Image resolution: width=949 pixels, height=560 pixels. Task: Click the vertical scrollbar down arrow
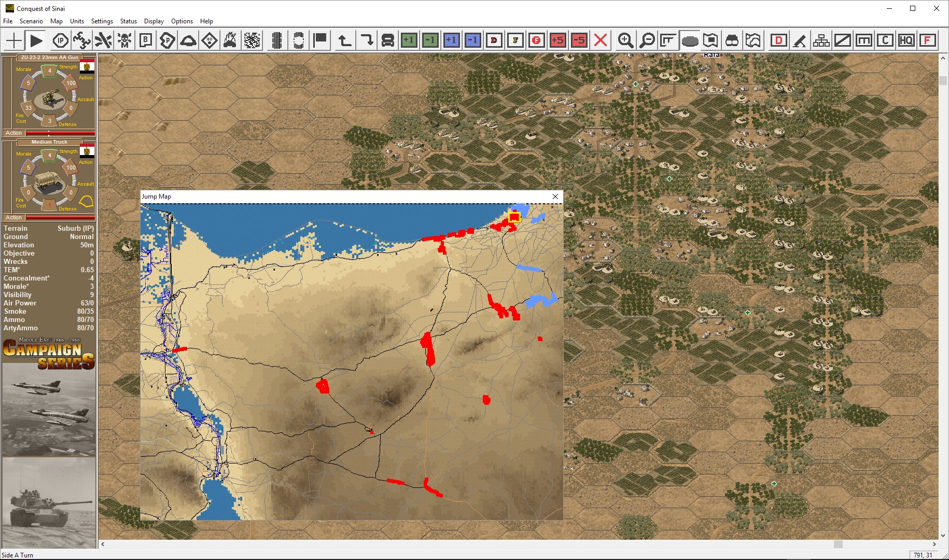943,536
